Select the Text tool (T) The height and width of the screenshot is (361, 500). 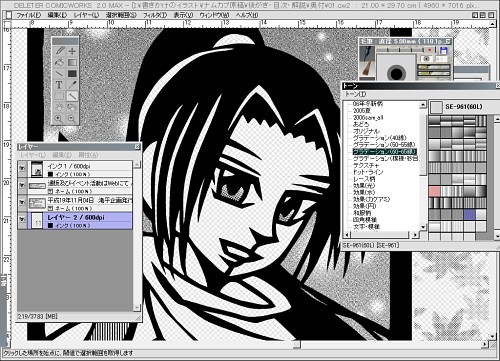point(59,85)
